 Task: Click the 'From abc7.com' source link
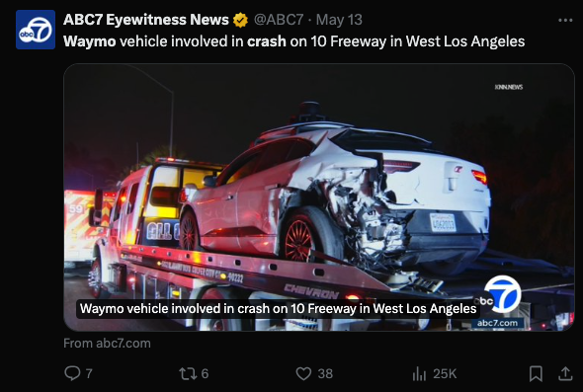[107, 343]
